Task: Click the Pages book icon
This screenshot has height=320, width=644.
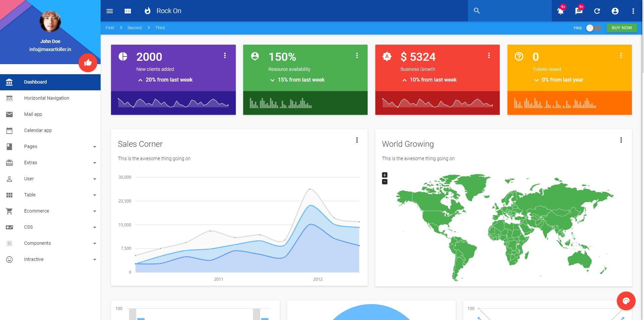Action: coord(9,146)
